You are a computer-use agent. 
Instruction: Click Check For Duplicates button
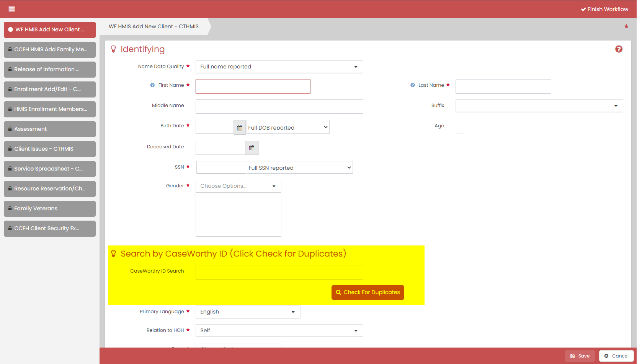coord(367,292)
